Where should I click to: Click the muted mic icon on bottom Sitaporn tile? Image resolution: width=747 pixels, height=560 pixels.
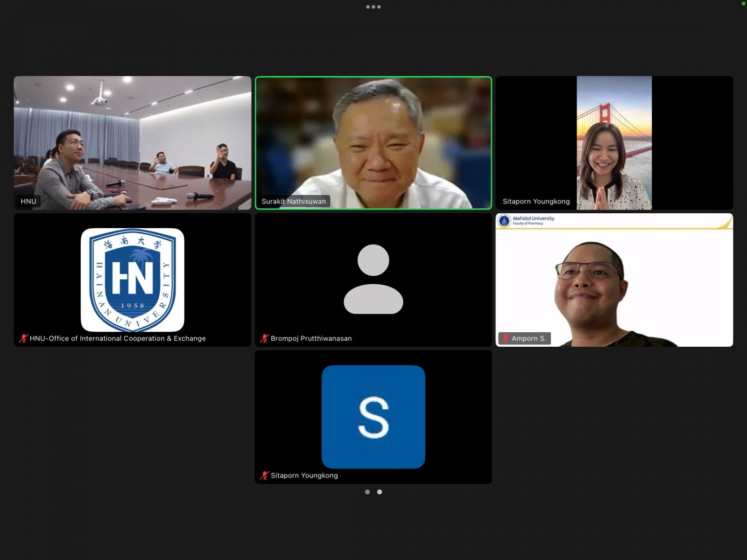[x=264, y=476]
